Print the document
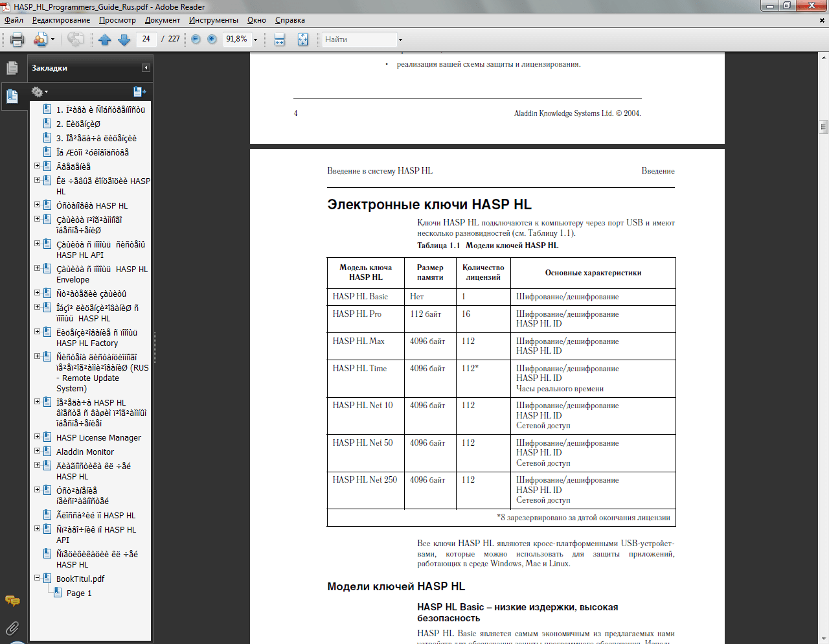Viewport: 829px width, 644px height. [x=16, y=39]
